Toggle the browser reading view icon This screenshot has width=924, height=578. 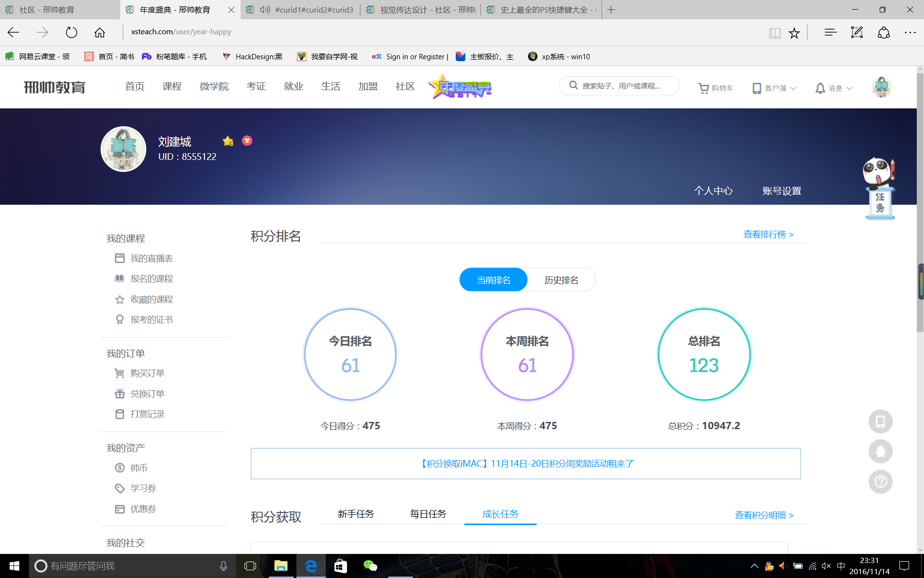click(775, 33)
